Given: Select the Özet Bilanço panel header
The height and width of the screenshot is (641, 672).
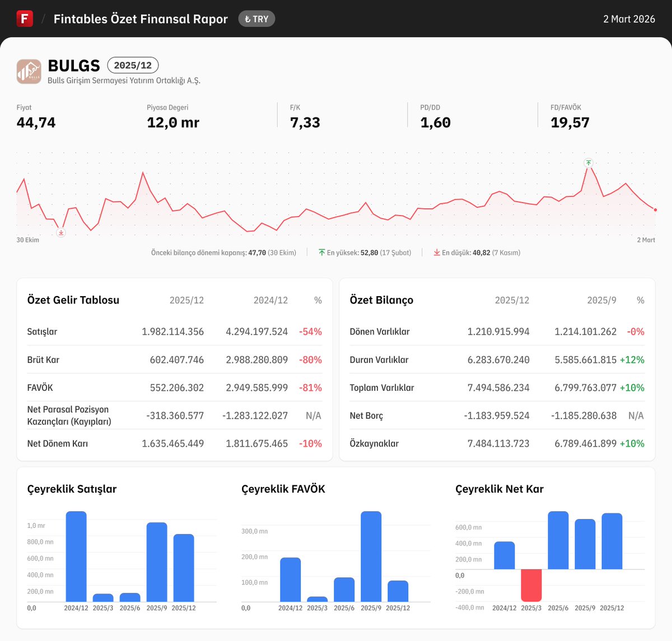Looking at the screenshot, I should 381,300.
